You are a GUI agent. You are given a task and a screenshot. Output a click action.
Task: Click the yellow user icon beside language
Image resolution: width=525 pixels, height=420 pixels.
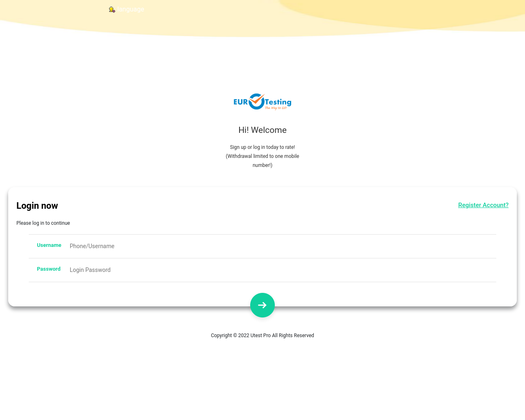pos(112,9)
